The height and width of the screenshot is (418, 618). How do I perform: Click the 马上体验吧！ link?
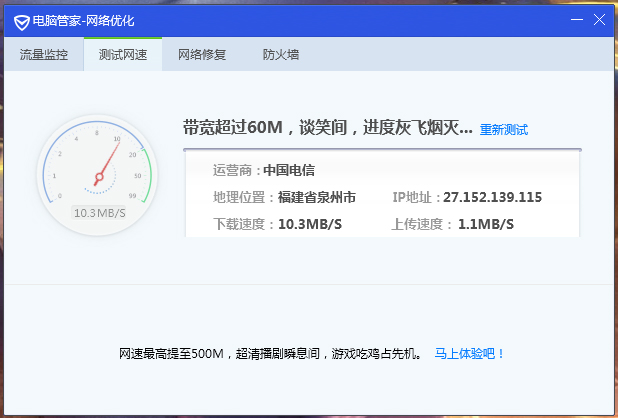click(x=469, y=353)
